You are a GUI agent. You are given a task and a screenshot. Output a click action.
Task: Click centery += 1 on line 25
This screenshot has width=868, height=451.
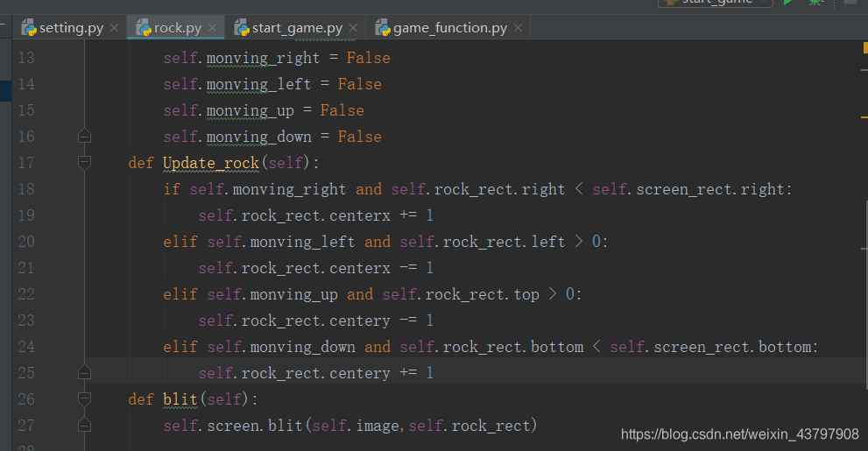click(381, 373)
